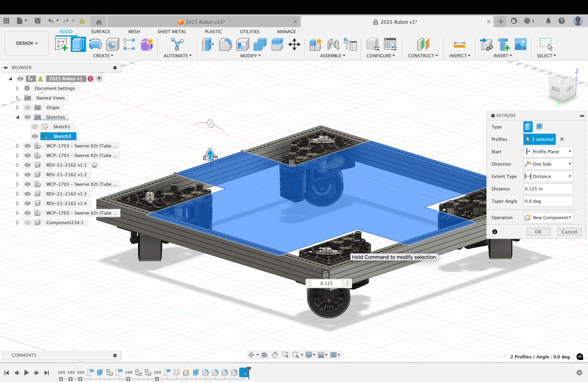Image resolution: width=588 pixels, height=382 pixels.
Task: Click the Move/Copy arrows icon
Action: [294, 44]
